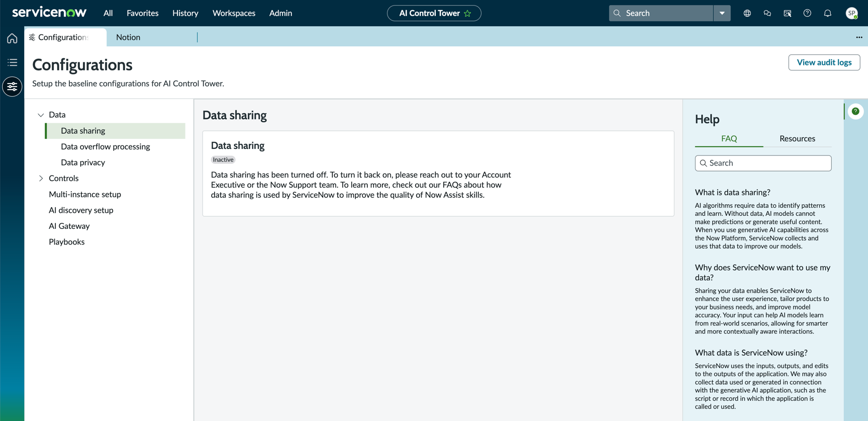The height and width of the screenshot is (421, 868).
Task: Click 'Why does ServiceNow want to use my data?'
Action: [762, 272]
